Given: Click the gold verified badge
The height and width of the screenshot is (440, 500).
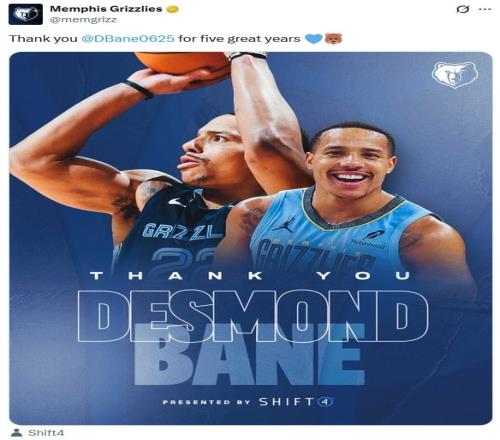Looking at the screenshot, I should [x=173, y=9].
